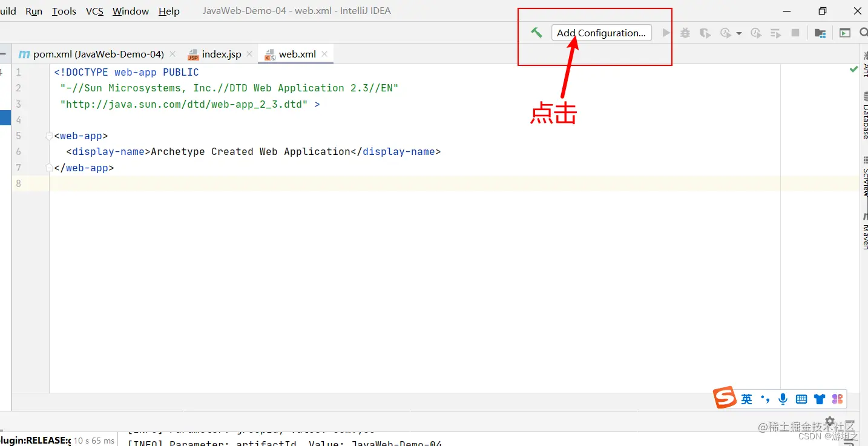Click 'Archetype Created Web Application' text
The height and width of the screenshot is (446, 868).
(x=251, y=151)
